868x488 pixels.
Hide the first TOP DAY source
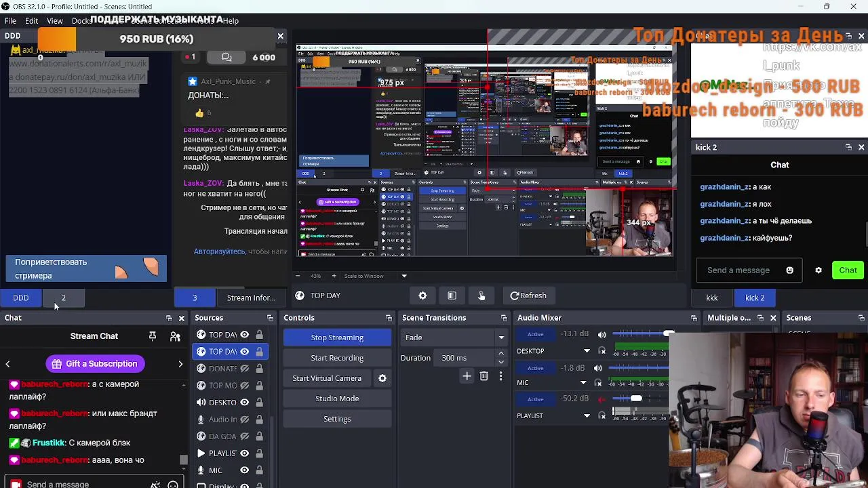(x=244, y=335)
